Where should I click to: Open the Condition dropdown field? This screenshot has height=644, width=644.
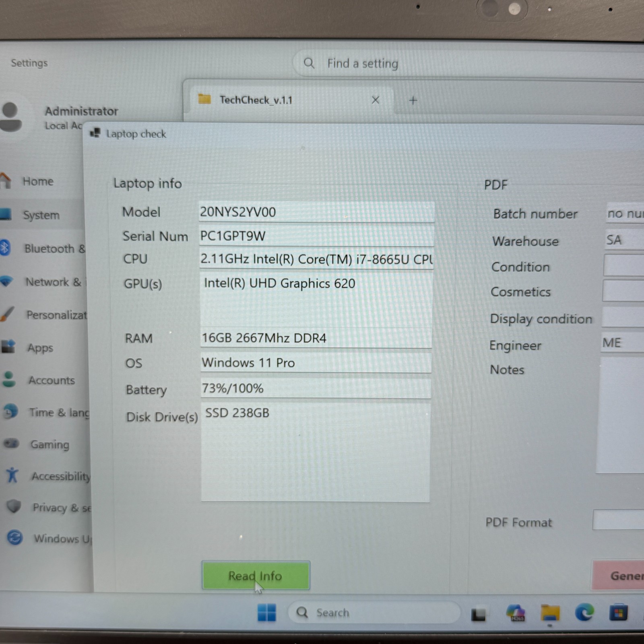[x=624, y=266]
